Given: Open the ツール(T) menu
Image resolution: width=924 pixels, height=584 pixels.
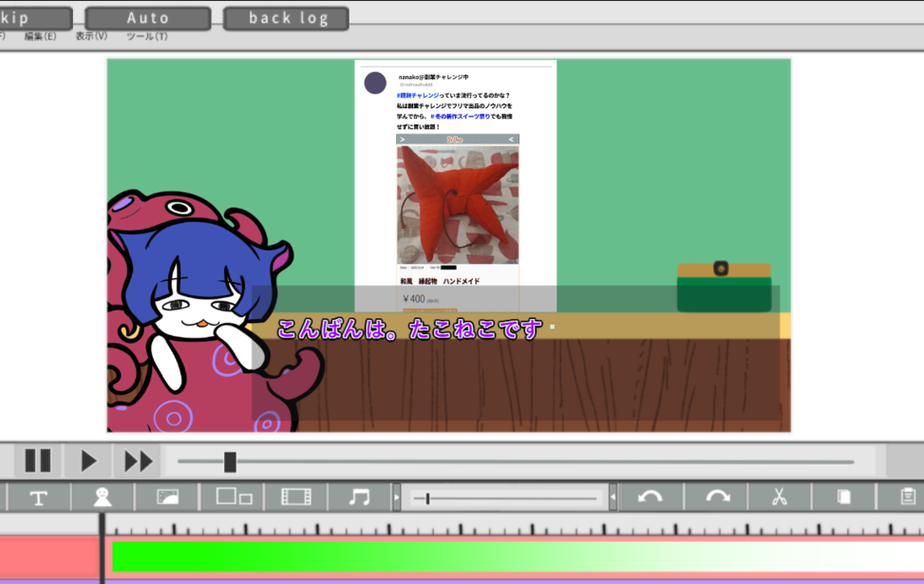Looking at the screenshot, I should tap(146, 36).
